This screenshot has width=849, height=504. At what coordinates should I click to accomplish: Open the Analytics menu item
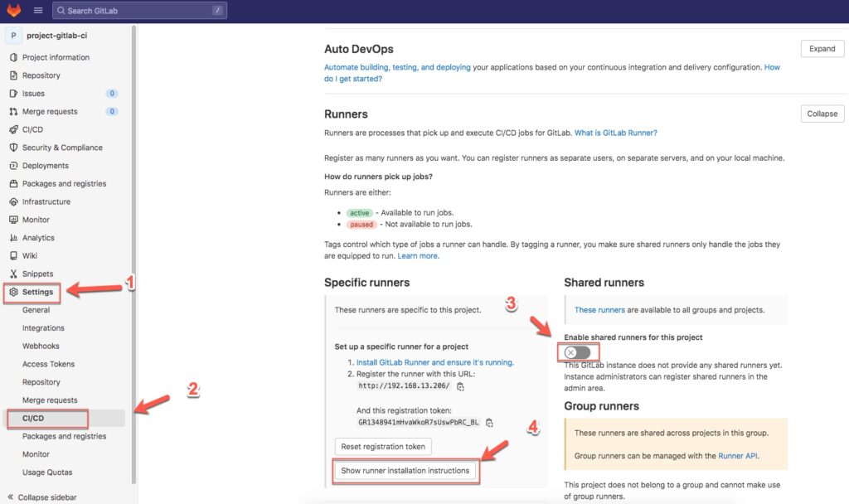pyautogui.click(x=38, y=238)
